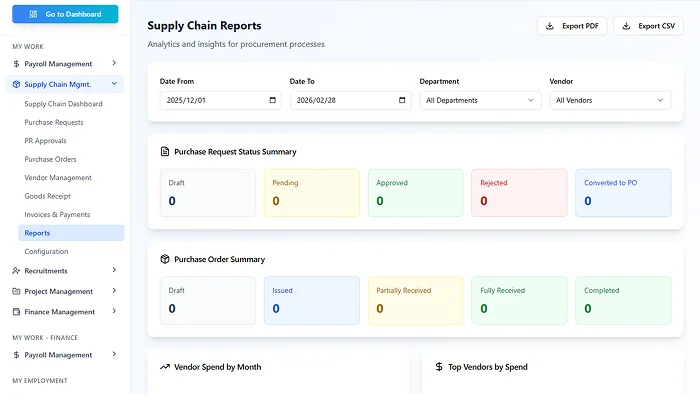Click the Recruitments people icon
This screenshot has width=700, height=400.
pyautogui.click(x=16, y=270)
